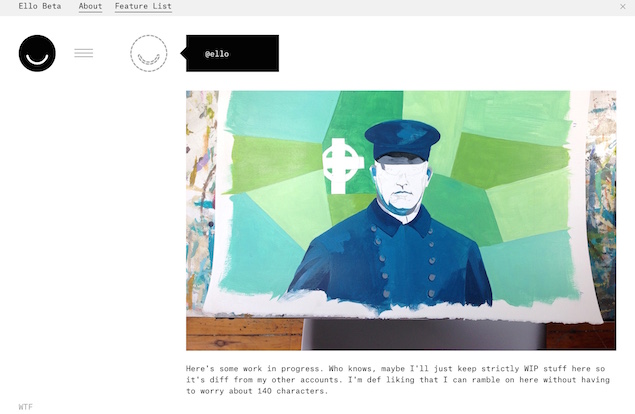Click the wooden floor in photo

(x=244, y=334)
